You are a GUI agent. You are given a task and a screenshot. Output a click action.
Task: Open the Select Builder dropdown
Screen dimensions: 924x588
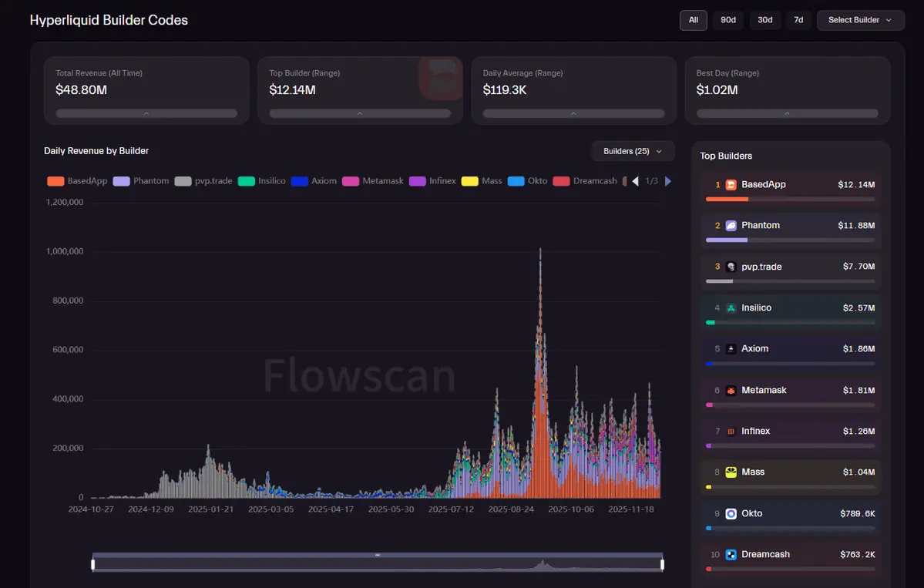(860, 20)
